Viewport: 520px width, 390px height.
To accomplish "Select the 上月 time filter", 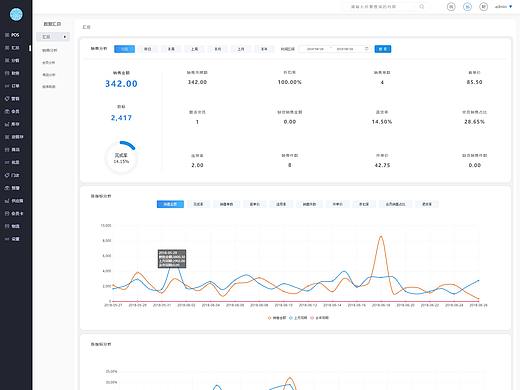I will click(x=241, y=49).
